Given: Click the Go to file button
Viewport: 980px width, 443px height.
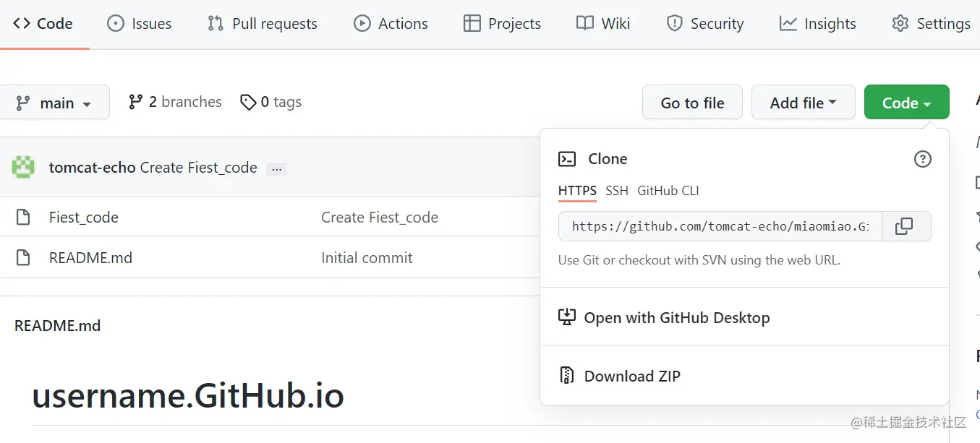Looking at the screenshot, I should (692, 103).
